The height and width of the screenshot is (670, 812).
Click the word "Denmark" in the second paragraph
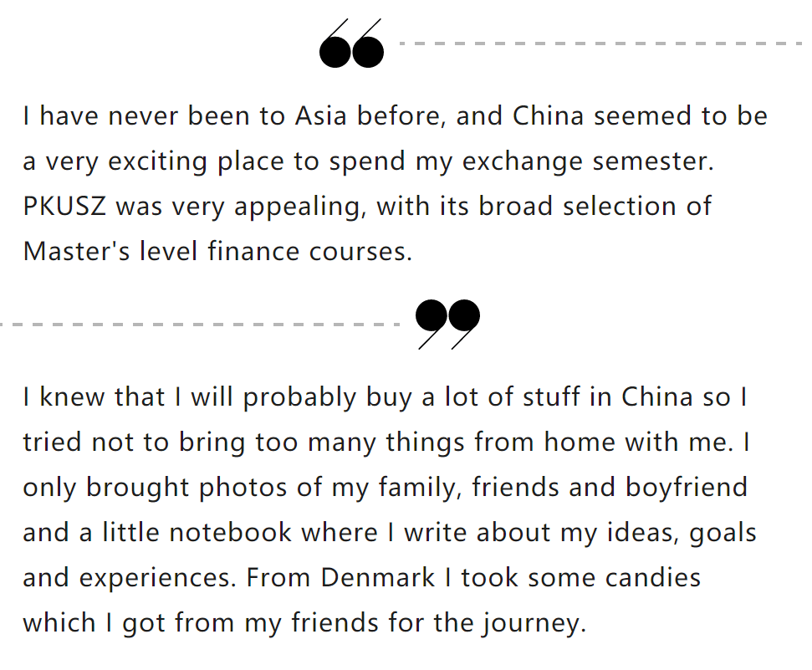click(378, 578)
